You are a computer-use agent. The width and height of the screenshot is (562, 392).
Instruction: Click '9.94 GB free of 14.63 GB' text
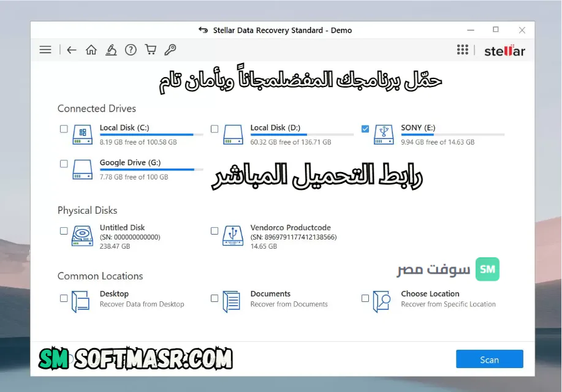point(438,142)
